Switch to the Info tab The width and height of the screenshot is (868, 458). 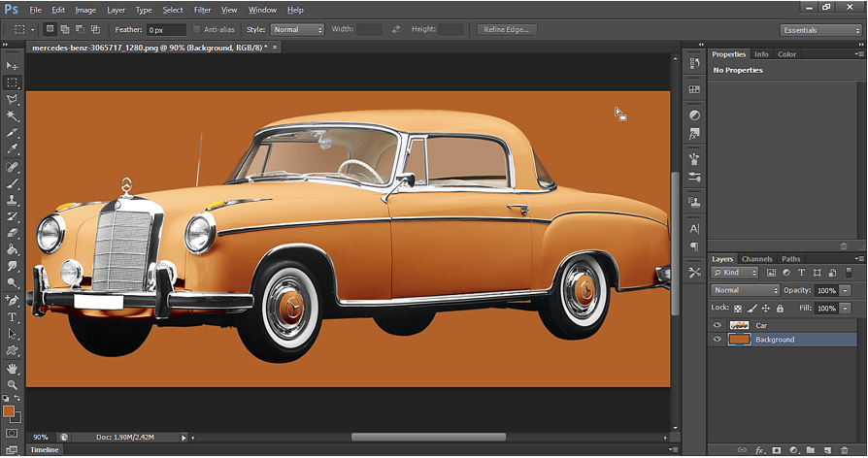761,54
